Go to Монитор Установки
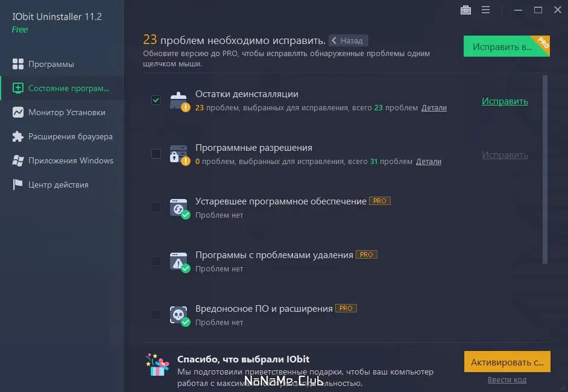This screenshot has height=392, width=568. coord(62,112)
